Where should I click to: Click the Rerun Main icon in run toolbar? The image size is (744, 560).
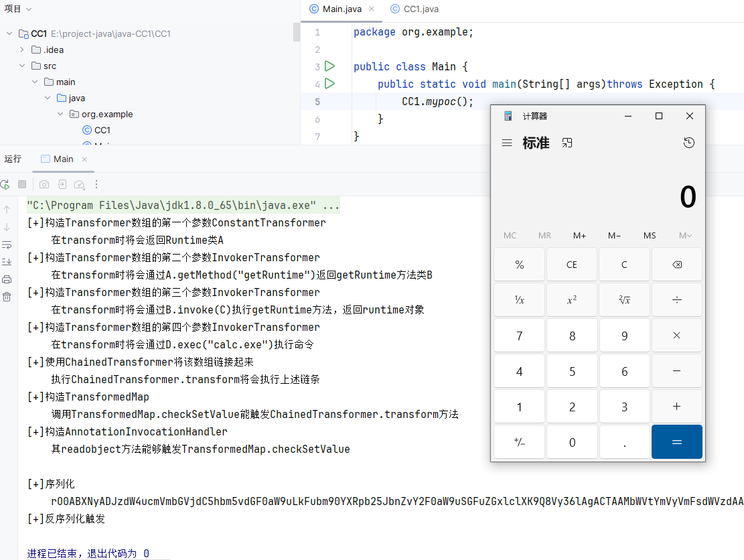pyautogui.click(x=5, y=185)
